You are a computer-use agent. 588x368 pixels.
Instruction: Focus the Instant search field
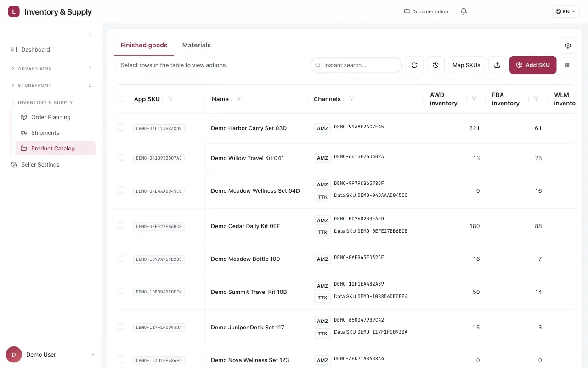pos(356,65)
